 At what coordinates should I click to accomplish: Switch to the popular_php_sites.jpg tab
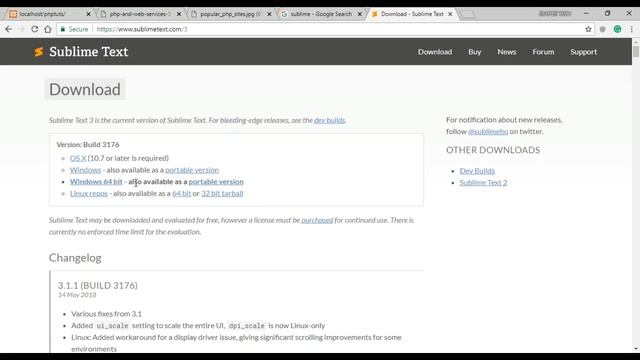231,14
